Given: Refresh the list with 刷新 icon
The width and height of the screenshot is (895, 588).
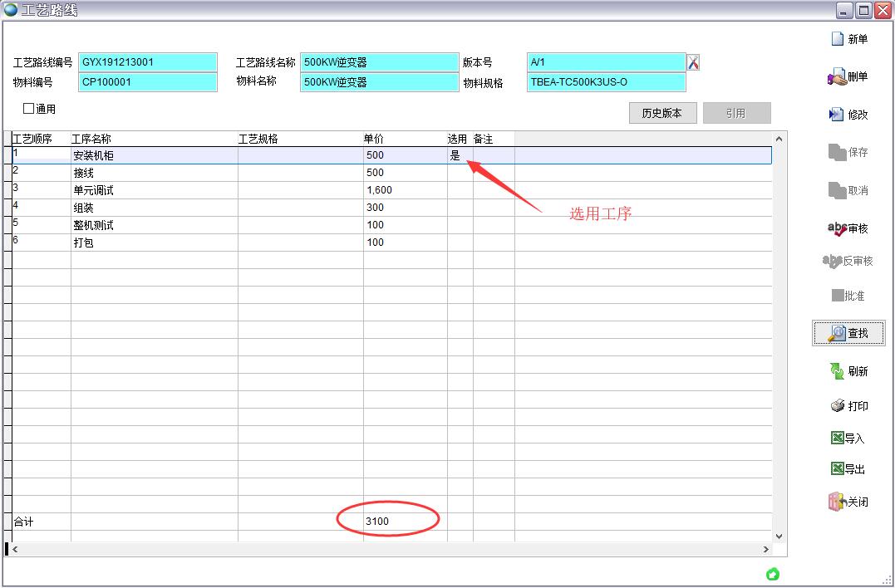Looking at the screenshot, I should coord(837,371).
